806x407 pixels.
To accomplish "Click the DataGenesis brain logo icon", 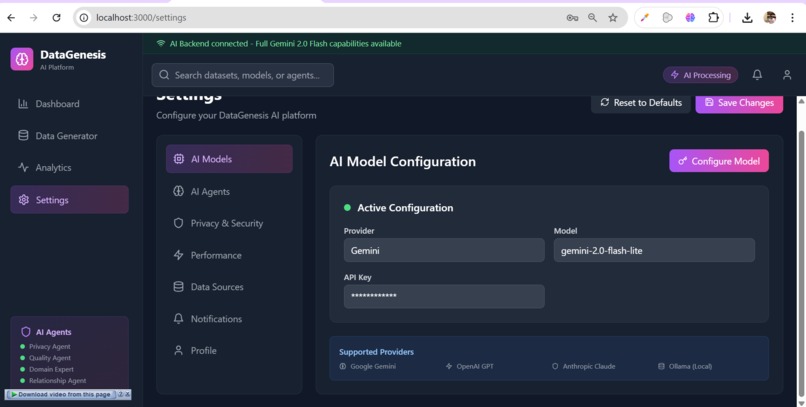I will point(22,59).
